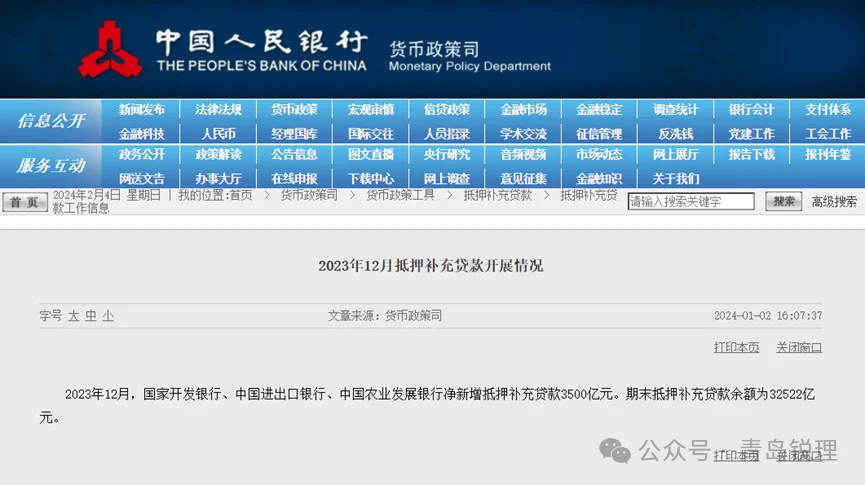Open the 网送文告 menu item
Screen dimensions: 865x485
click(x=142, y=179)
